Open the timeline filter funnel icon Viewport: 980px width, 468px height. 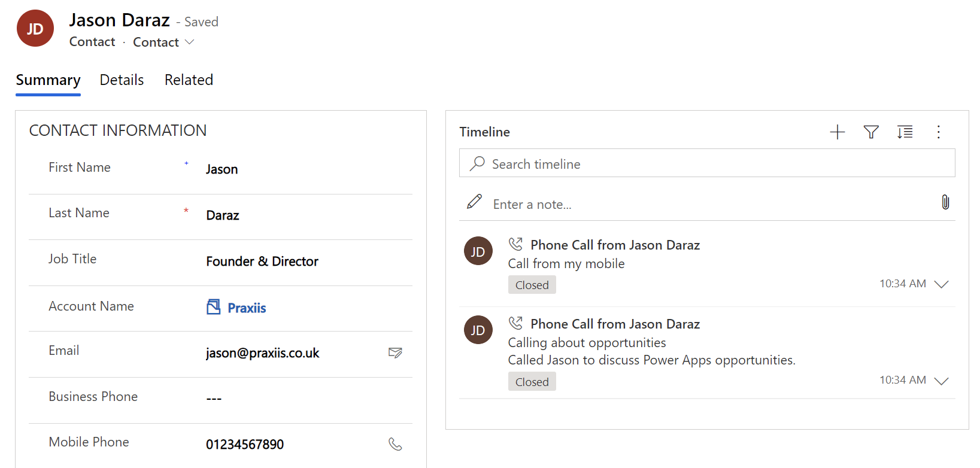(x=871, y=132)
